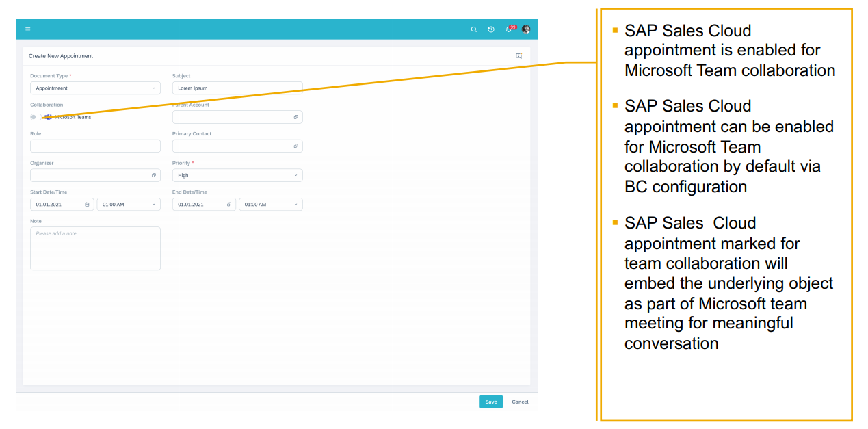Screen dimensions: 868x429
Task: Enable the Microsoft Teams collaboration switch
Action: (36, 117)
